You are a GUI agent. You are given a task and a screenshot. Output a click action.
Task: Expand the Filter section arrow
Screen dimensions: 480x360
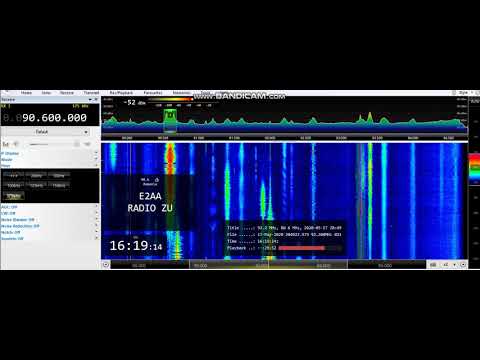96,166
